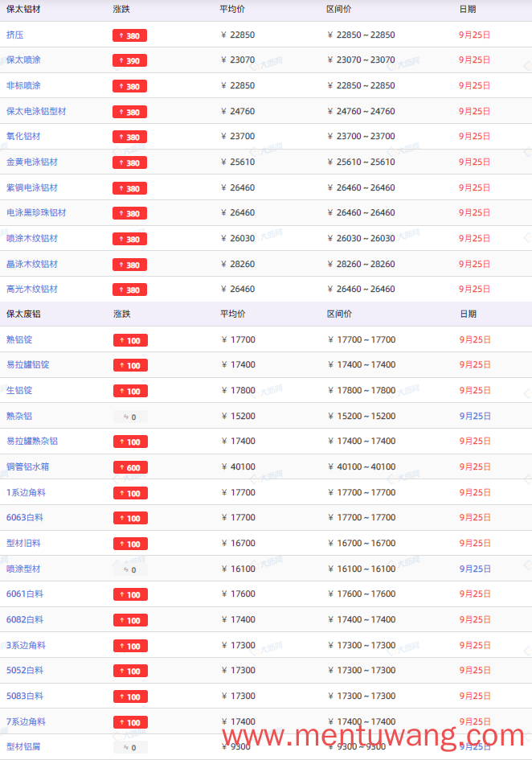Open the 生铝锭 link
This screenshot has height=760, width=532.
click(x=19, y=391)
